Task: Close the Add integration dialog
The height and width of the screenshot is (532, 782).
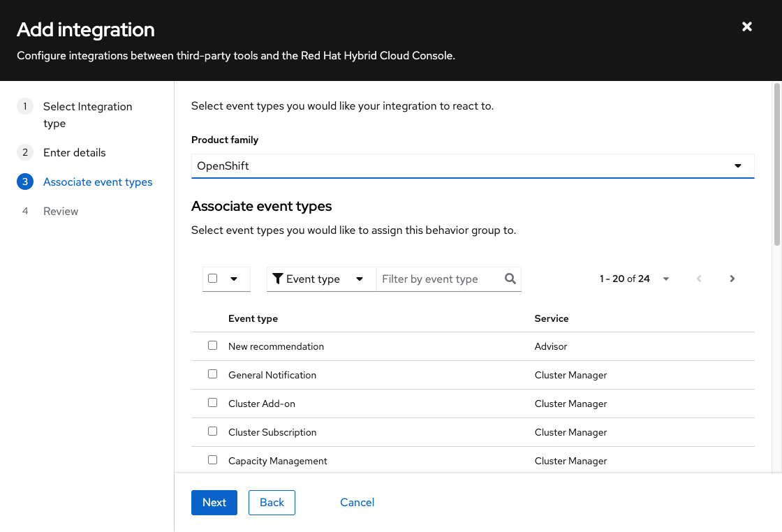Action: coord(747,27)
